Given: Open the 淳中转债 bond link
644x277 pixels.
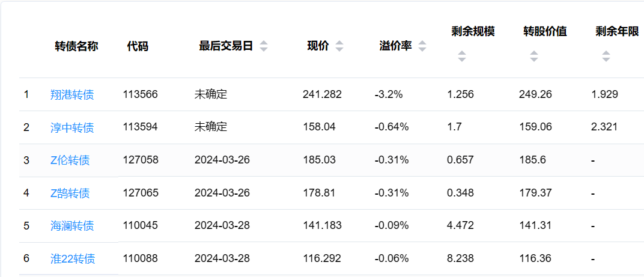Looking at the screenshot, I should click(72, 127).
